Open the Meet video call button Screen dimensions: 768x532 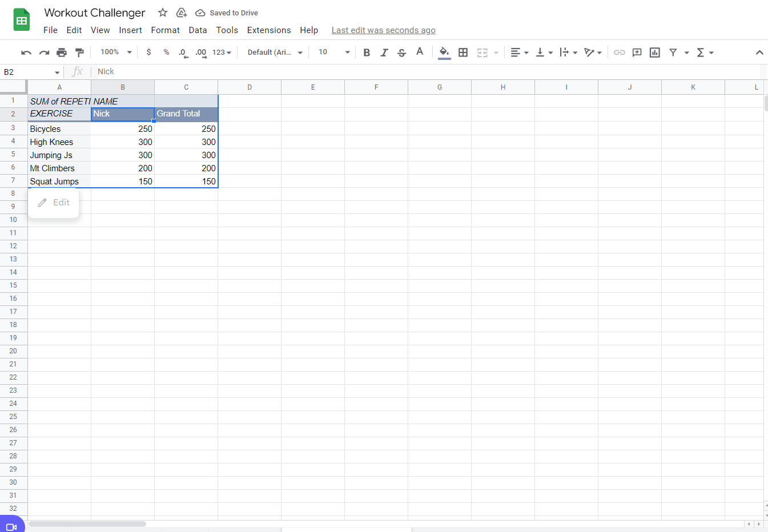click(x=11, y=526)
